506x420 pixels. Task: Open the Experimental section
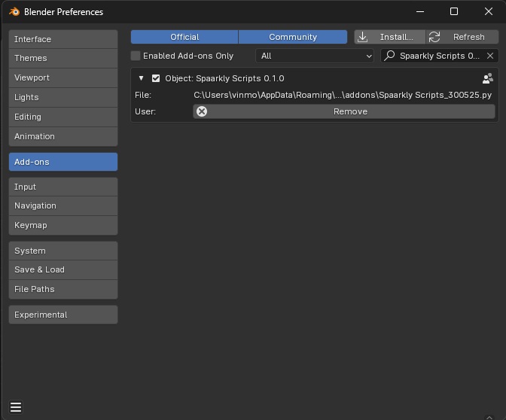point(63,315)
